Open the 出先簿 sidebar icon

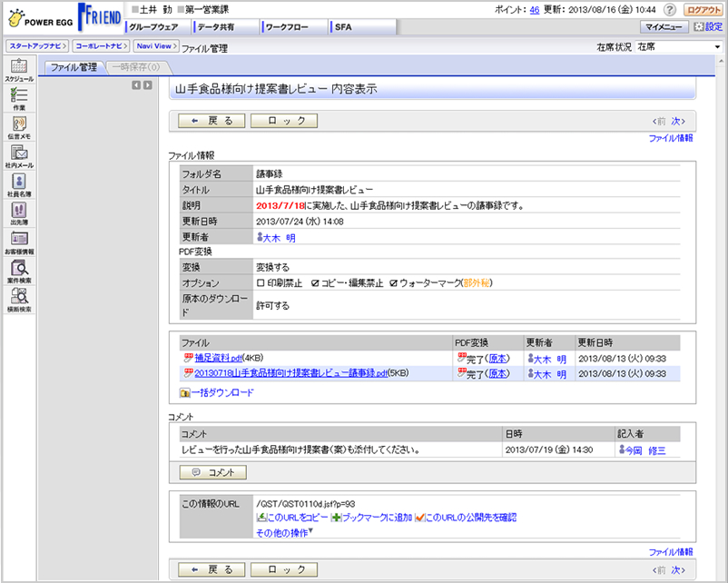click(x=19, y=213)
